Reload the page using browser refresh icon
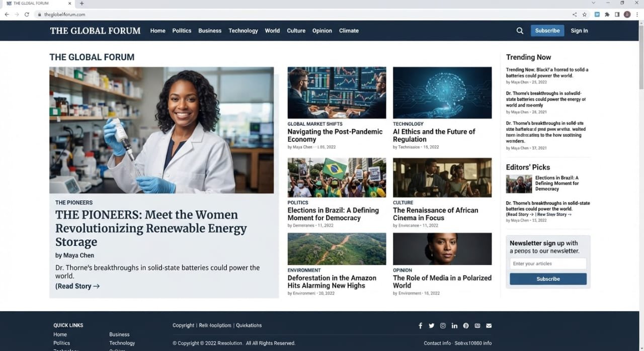 point(27,15)
